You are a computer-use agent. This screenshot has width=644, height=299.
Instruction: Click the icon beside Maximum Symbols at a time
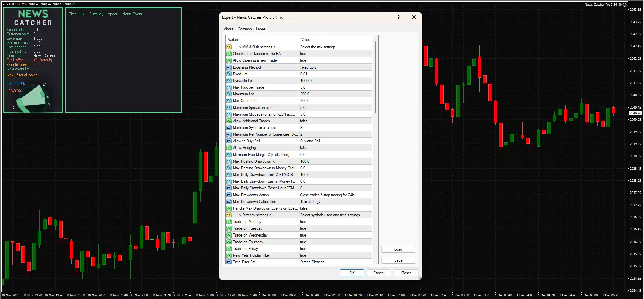tap(229, 128)
